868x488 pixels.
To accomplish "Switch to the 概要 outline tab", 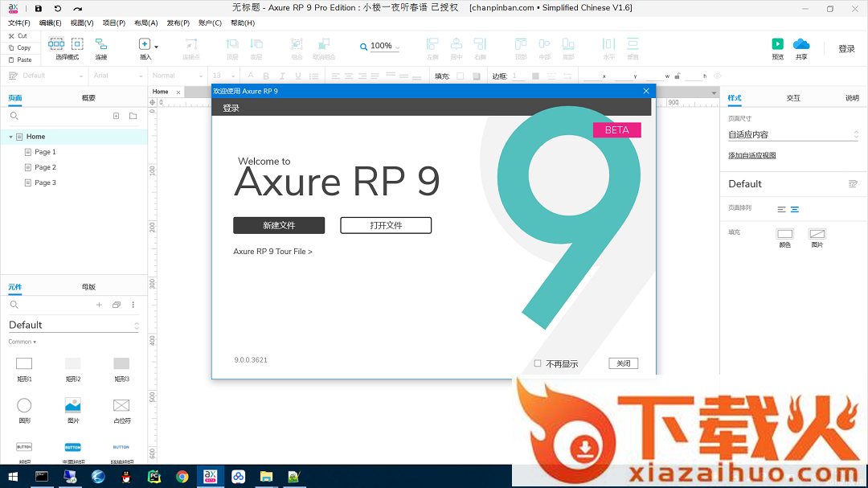I will pyautogui.click(x=88, y=98).
